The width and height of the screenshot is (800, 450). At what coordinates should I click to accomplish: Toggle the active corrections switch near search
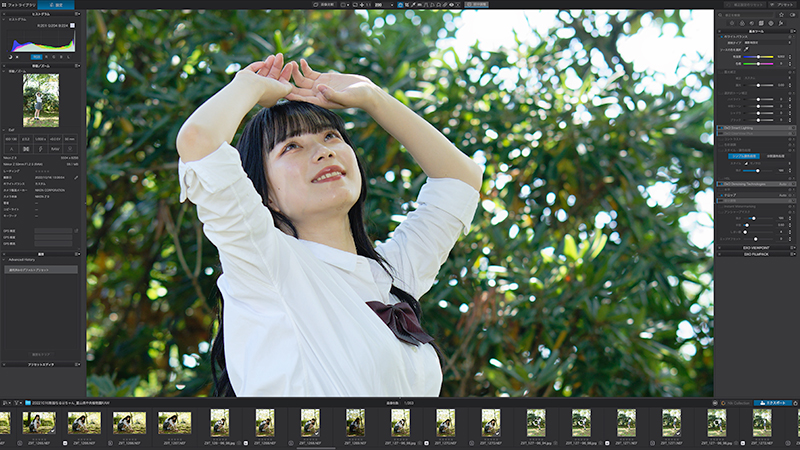pos(792,15)
